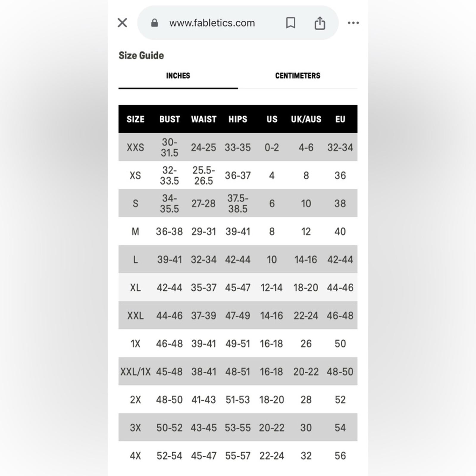
Task: Click the HIPS column header
Action: [x=238, y=119]
